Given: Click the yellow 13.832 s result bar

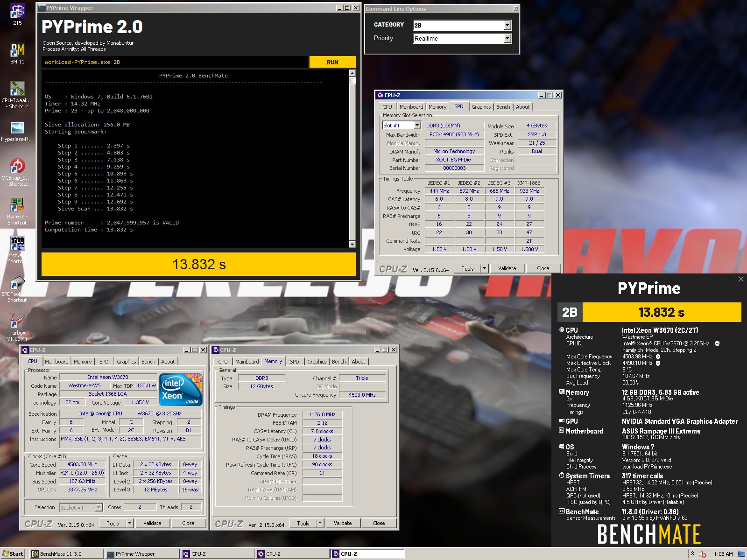Looking at the screenshot, I should point(199,264).
